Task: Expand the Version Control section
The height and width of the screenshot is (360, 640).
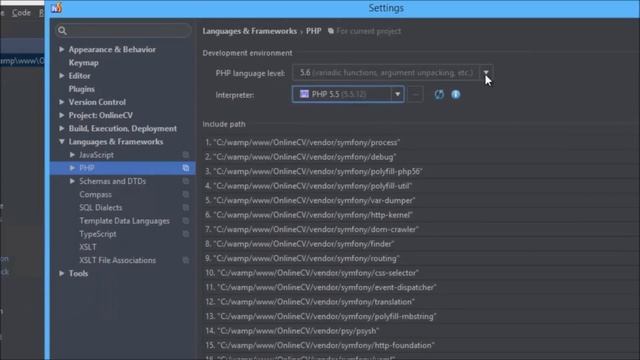Action: 62,102
